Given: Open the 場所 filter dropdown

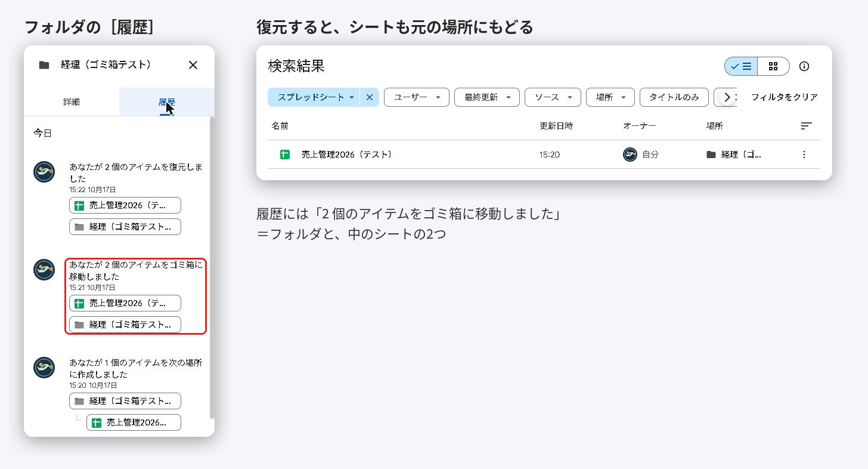Looking at the screenshot, I should (610, 97).
